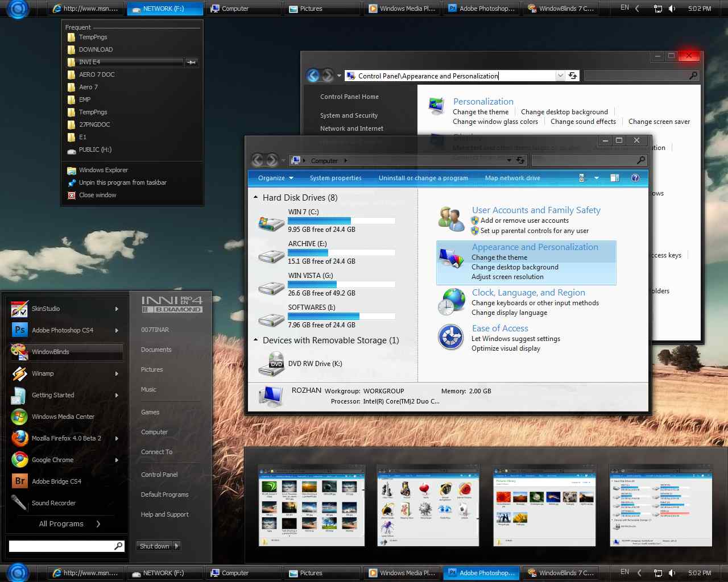Click the Start menu search field
The image size is (728, 582).
click(67, 546)
